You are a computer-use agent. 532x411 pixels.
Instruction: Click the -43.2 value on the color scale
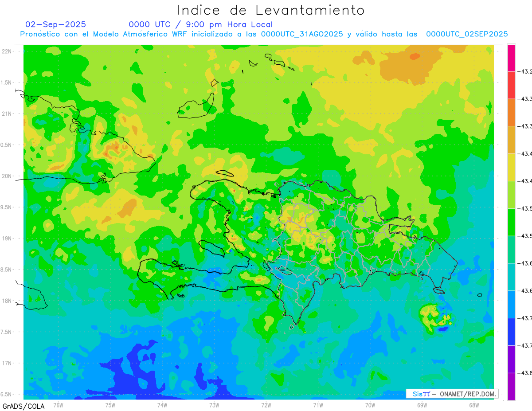click(x=526, y=71)
